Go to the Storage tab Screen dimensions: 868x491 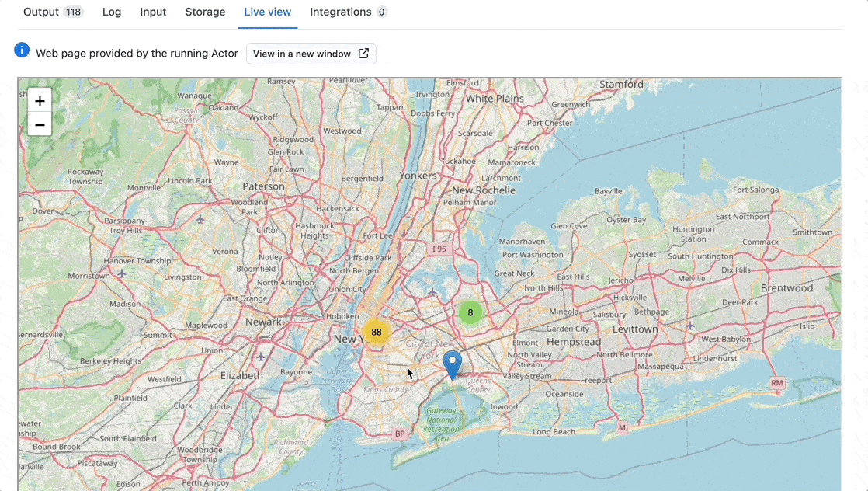click(x=206, y=12)
